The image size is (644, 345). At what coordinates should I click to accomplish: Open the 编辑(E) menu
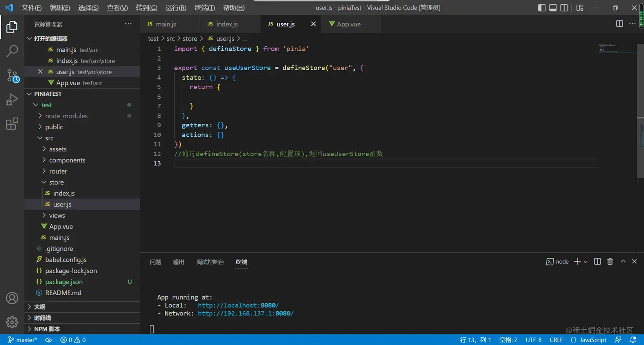pos(60,8)
